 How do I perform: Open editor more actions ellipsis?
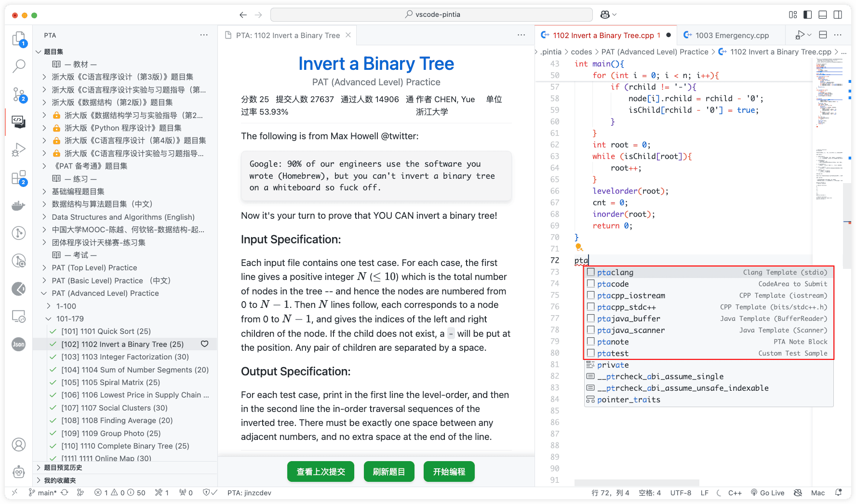pos(838,35)
